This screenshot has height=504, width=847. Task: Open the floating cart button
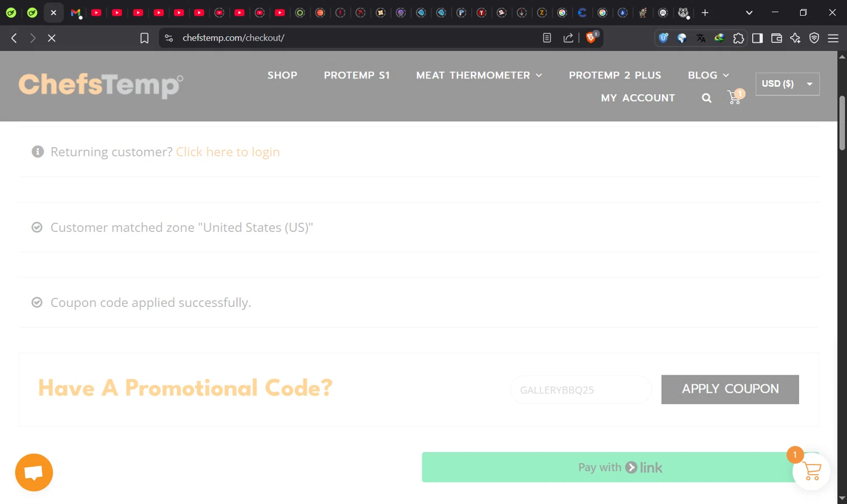tap(811, 471)
